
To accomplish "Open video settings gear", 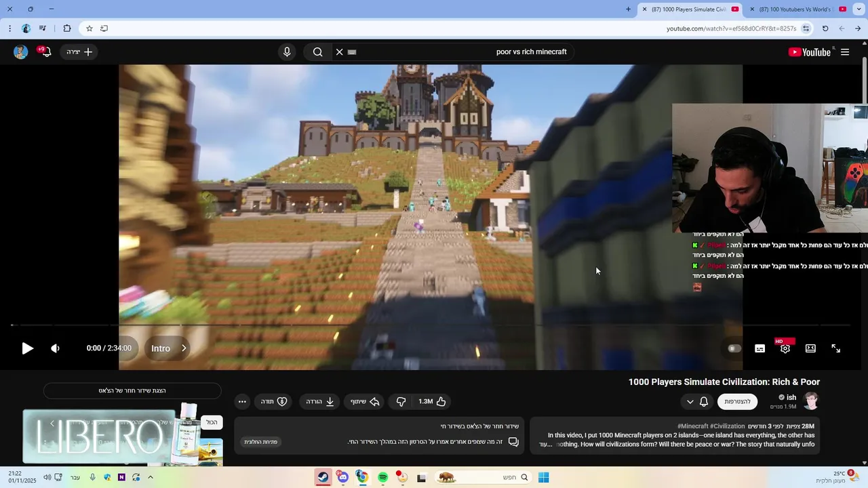I will click(x=785, y=348).
